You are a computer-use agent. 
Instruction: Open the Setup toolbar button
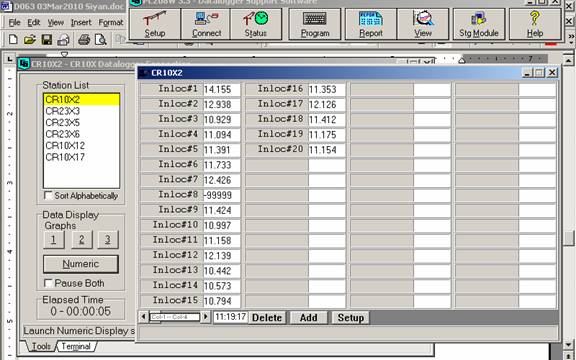coord(155,24)
